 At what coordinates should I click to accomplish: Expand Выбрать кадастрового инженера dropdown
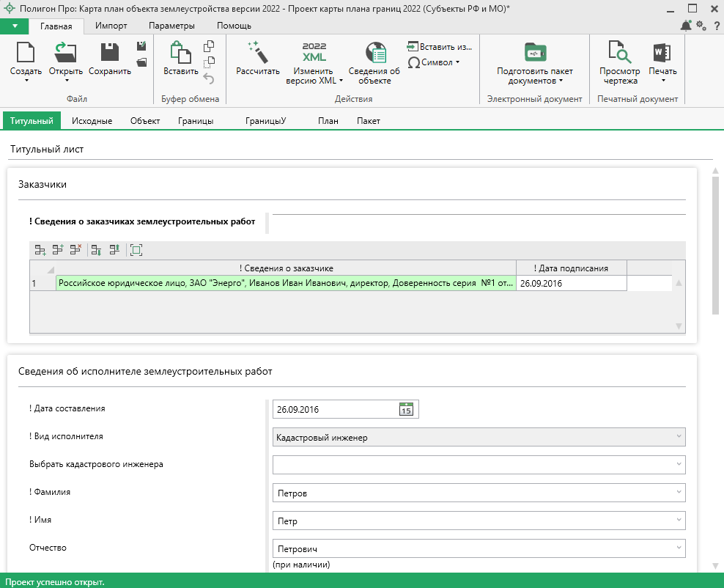tap(679, 465)
